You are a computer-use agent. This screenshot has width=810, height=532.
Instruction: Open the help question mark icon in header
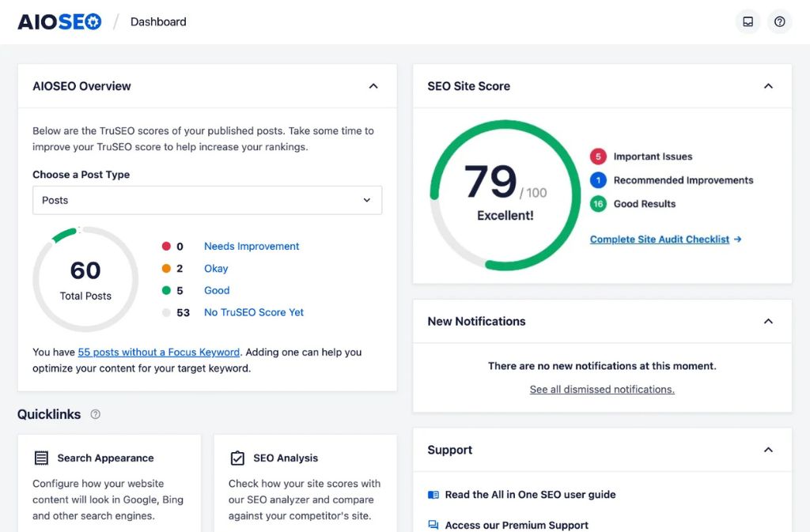pyautogui.click(x=779, y=21)
